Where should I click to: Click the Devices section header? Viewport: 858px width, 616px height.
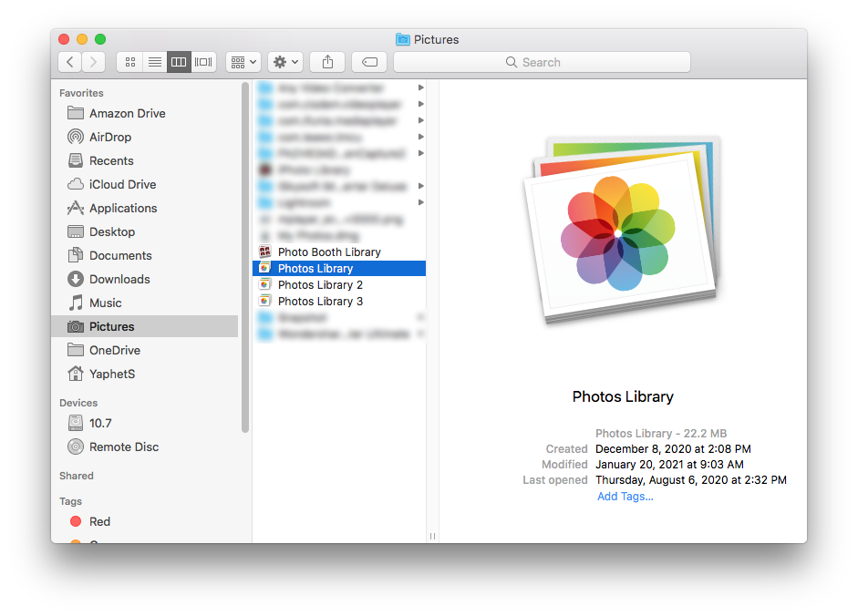[x=78, y=403]
